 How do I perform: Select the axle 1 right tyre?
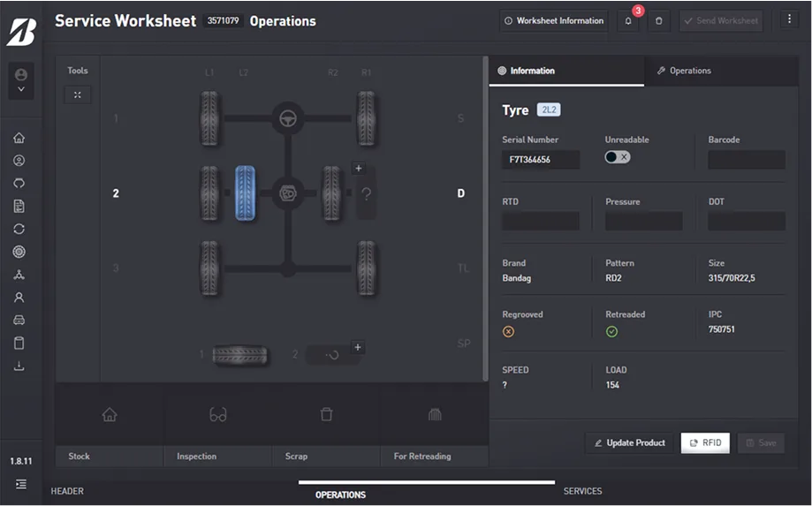(x=366, y=118)
